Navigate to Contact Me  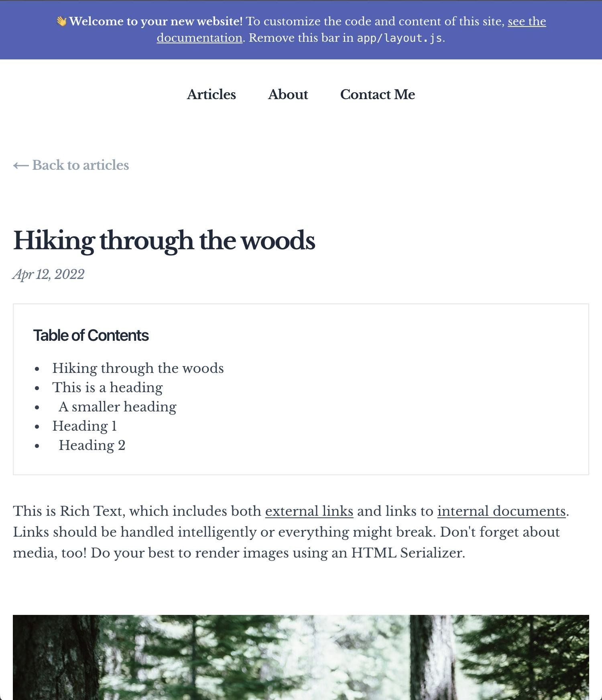pyautogui.click(x=377, y=94)
